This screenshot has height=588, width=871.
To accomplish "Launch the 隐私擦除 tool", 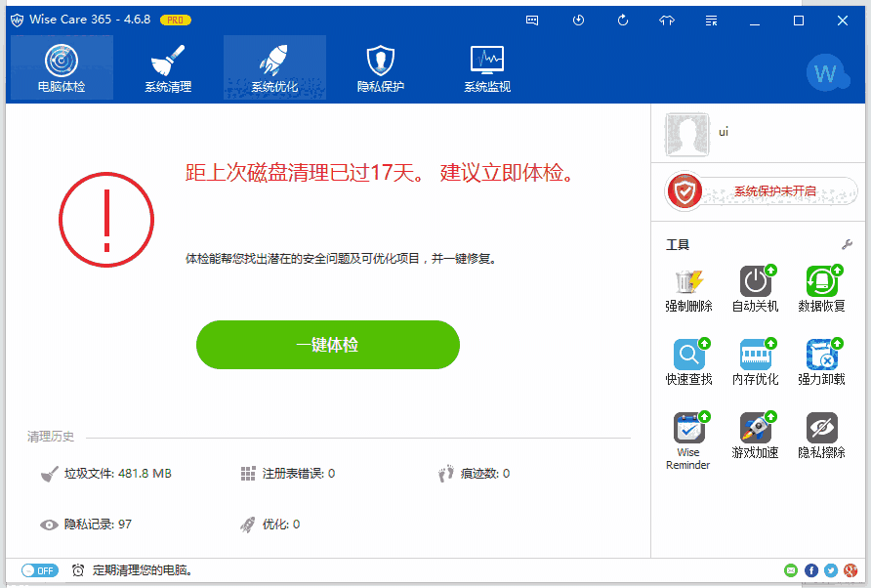I will click(821, 436).
